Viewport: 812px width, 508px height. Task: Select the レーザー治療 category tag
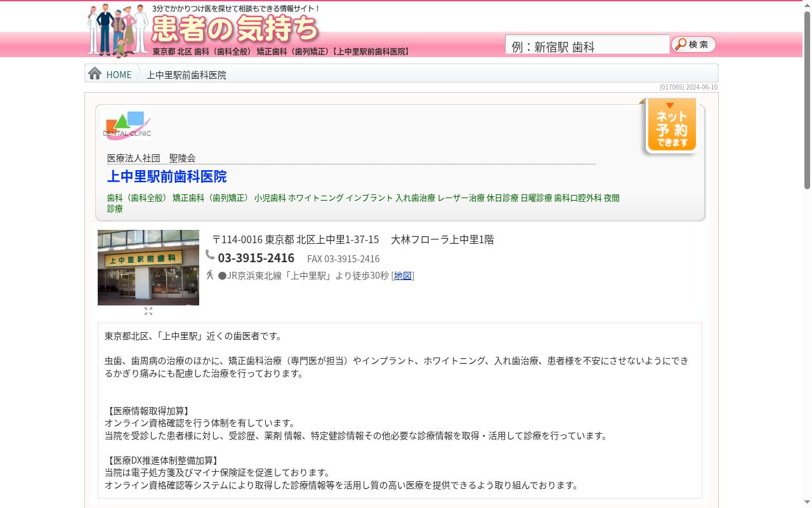pyautogui.click(x=461, y=198)
